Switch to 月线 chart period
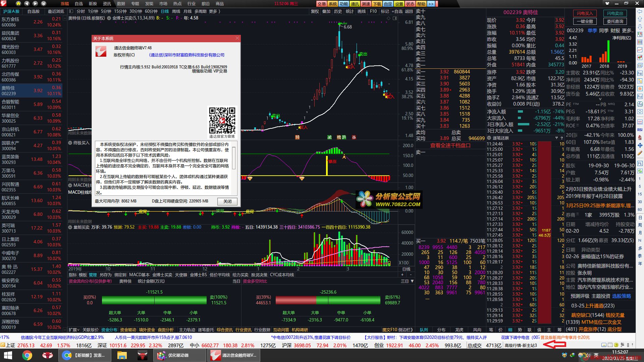Image resolution: width=644 pixels, height=362 pixels. (187, 11)
